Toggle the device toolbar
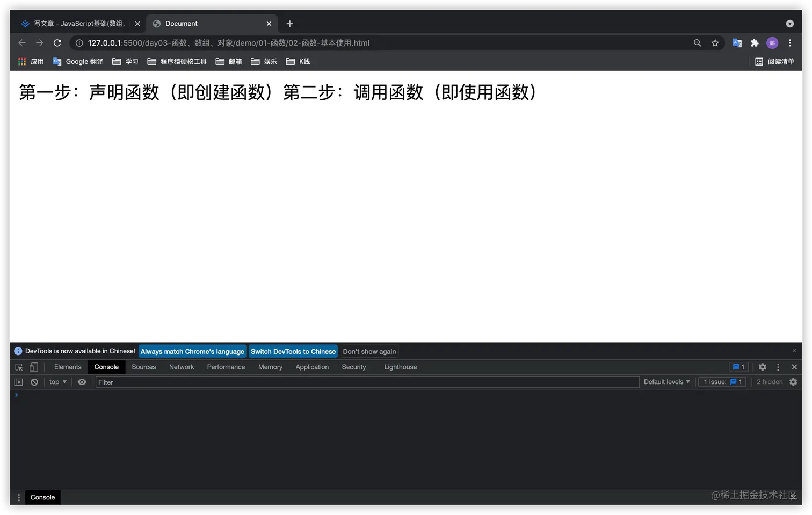The image size is (812, 515). [x=33, y=367]
